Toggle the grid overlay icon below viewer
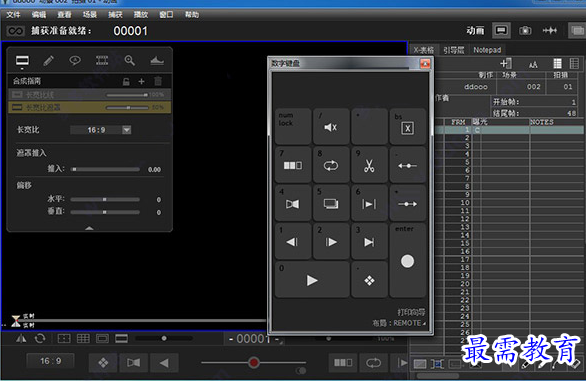This screenshot has width=586, height=381. pyautogui.click(x=83, y=339)
